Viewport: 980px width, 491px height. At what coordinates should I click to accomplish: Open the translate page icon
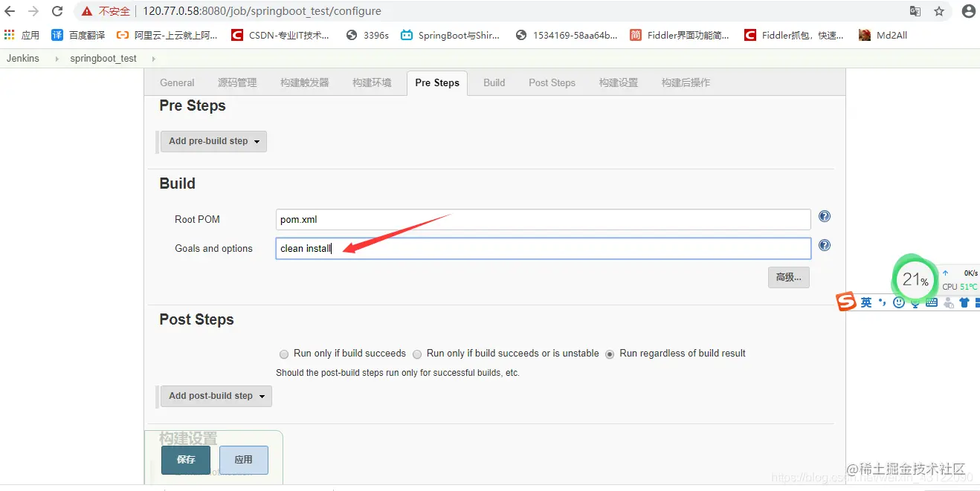pos(915,11)
